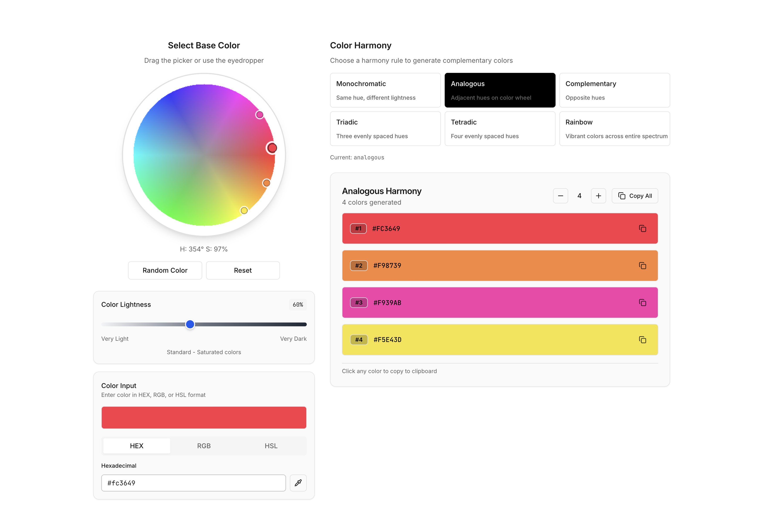
Task: Click 'Standard - Saturated colors' label
Action: click(204, 352)
